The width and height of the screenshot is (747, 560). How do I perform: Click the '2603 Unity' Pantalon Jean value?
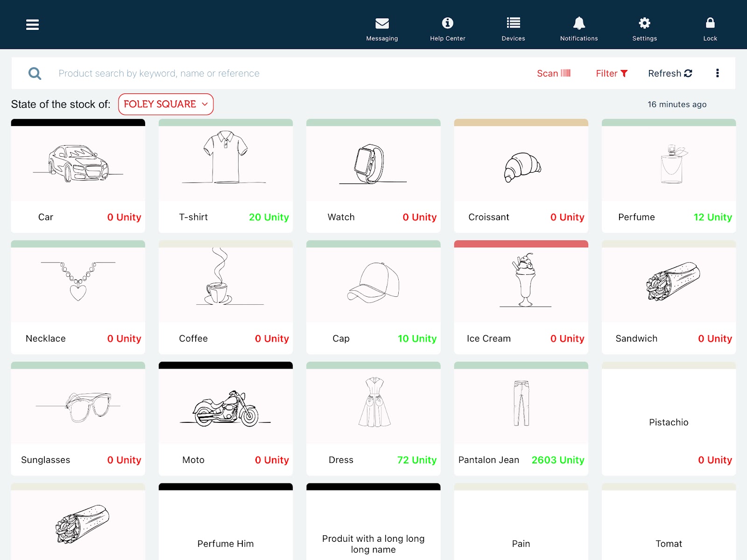pyautogui.click(x=558, y=460)
